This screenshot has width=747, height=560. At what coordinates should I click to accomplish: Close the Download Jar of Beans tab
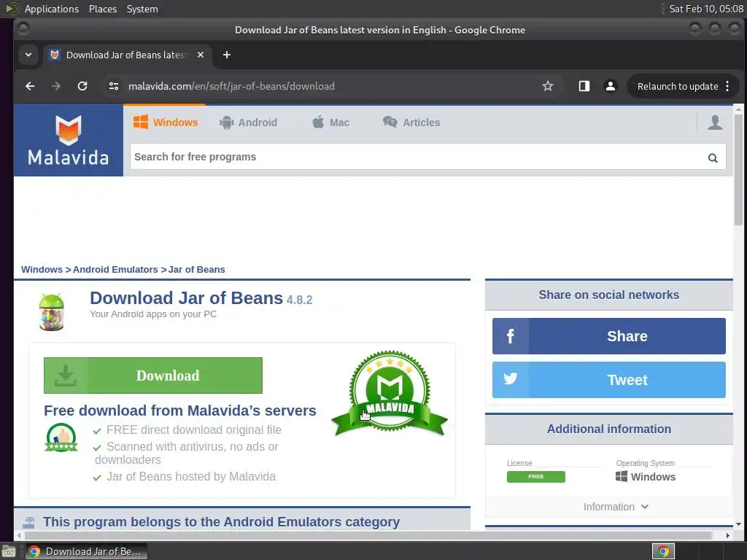click(x=201, y=55)
